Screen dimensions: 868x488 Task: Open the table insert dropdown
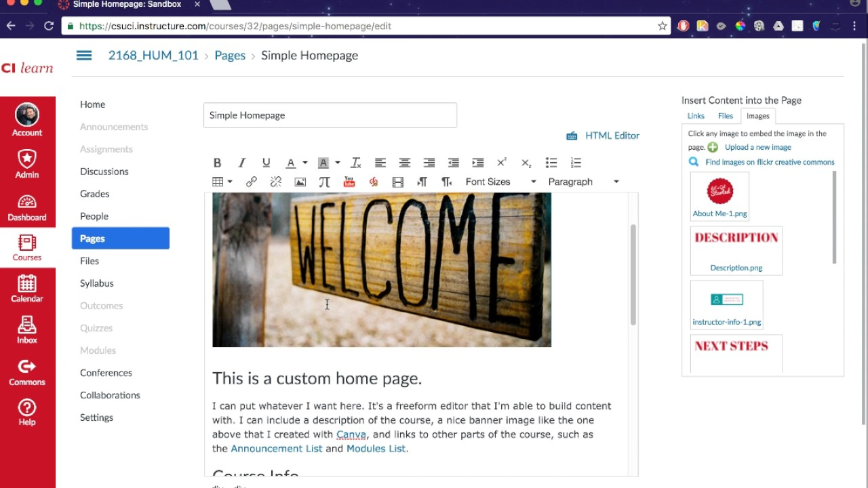(x=222, y=182)
